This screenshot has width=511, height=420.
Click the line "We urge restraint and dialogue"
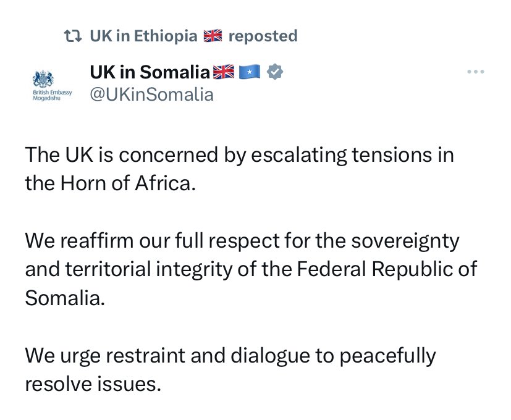coord(230,356)
